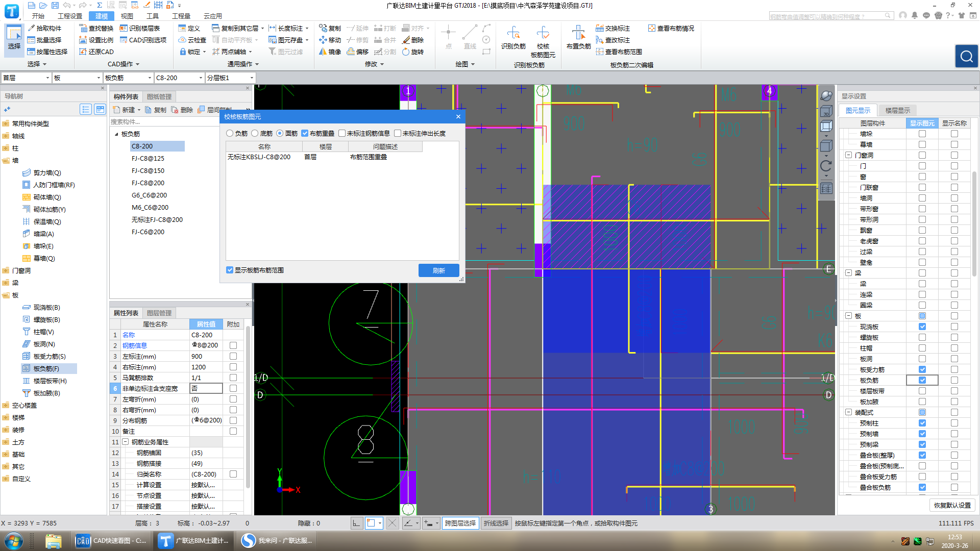This screenshot has height=551, width=980.
Task: Switch to the 工程量 ribbon tab
Action: click(181, 16)
